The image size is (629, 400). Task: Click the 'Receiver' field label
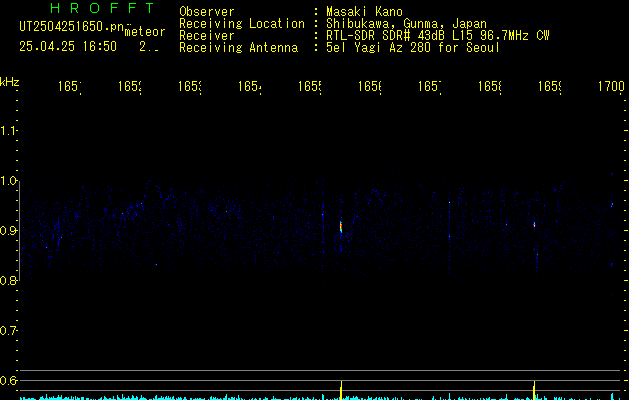click(x=207, y=36)
